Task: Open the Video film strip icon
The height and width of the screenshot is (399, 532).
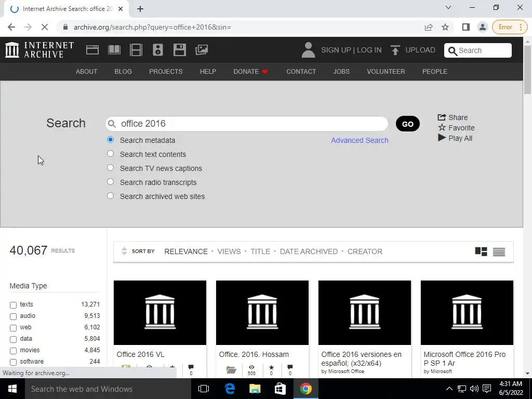Action: pos(136,50)
